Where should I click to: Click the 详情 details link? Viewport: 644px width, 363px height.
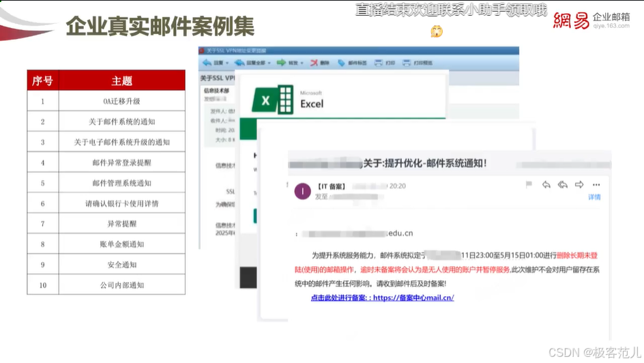point(594,197)
